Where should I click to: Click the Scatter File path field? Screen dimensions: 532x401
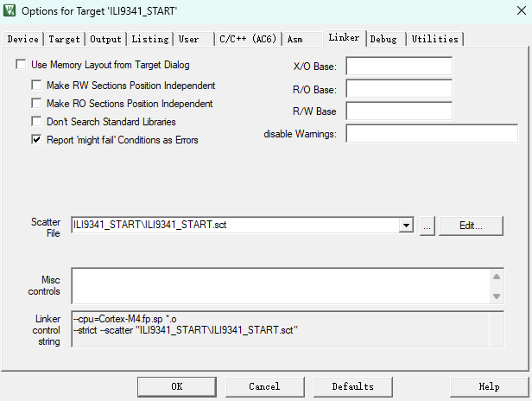pos(236,225)
